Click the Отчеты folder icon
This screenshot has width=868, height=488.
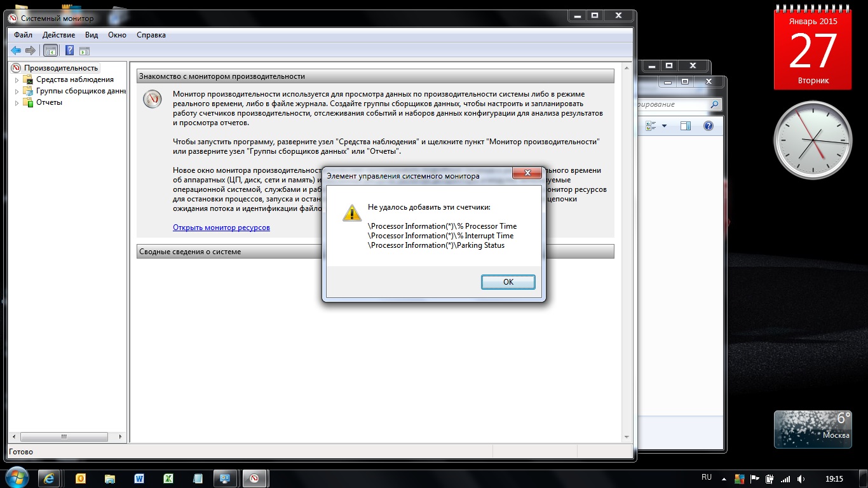[x=27, y=102]
